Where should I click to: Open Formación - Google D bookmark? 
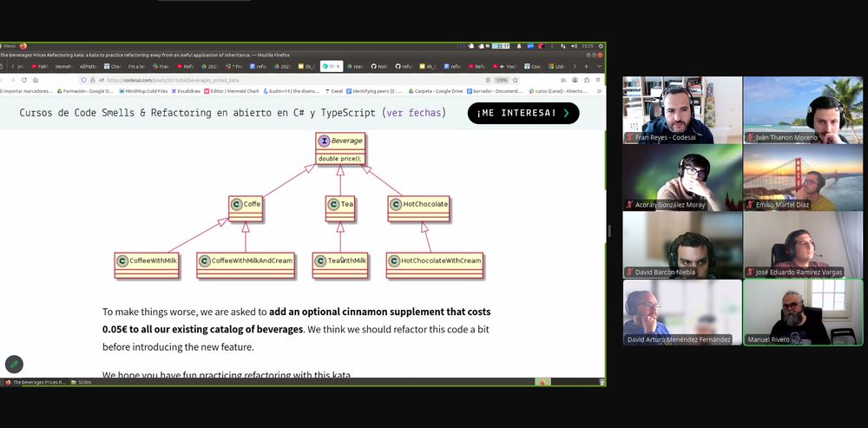point(85,91)
